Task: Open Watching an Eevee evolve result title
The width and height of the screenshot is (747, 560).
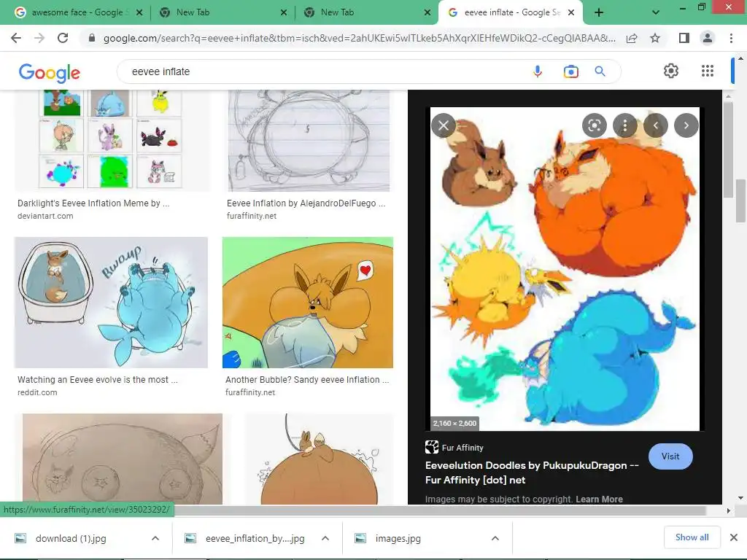Action: click(97, 379)
